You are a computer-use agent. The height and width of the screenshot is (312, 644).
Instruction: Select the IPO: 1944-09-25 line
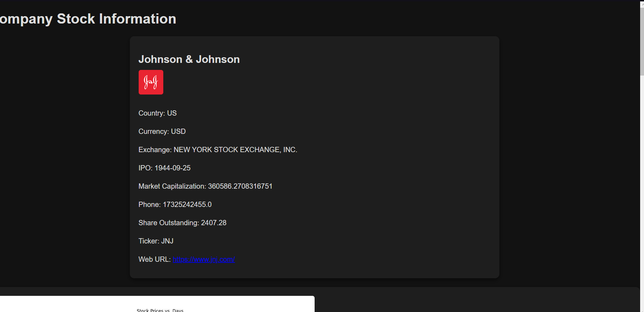click(x=165, y=168)
